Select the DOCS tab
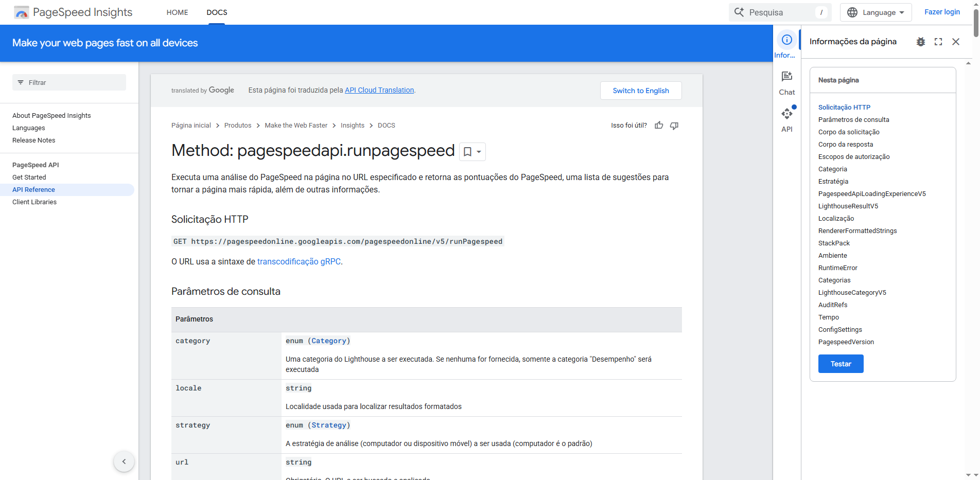This screenshot has width=980, height=480. click(216, 12)
